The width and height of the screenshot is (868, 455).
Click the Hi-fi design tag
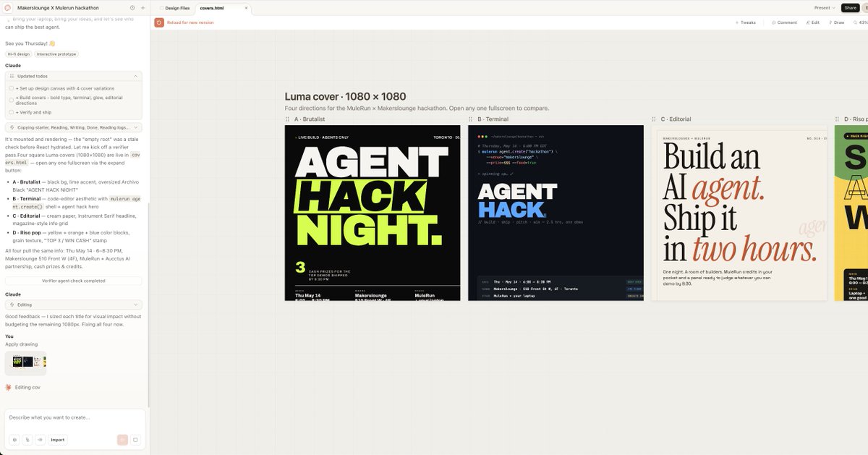point(19,54)
